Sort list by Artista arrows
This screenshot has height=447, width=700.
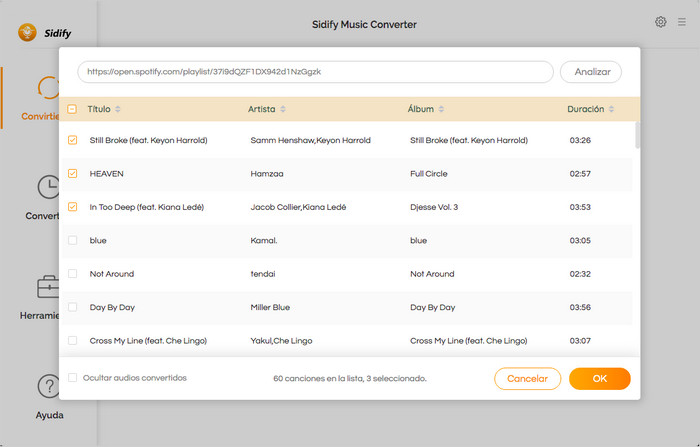click(x=283, y=109)
